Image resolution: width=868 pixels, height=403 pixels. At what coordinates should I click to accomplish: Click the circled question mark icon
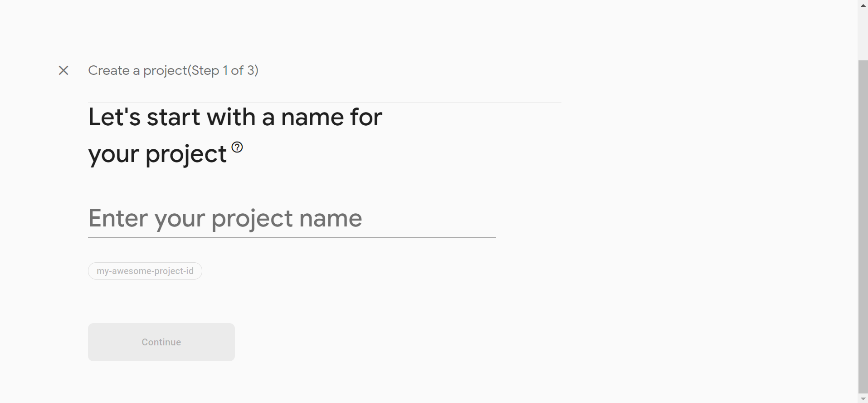[x=237, y=147]
